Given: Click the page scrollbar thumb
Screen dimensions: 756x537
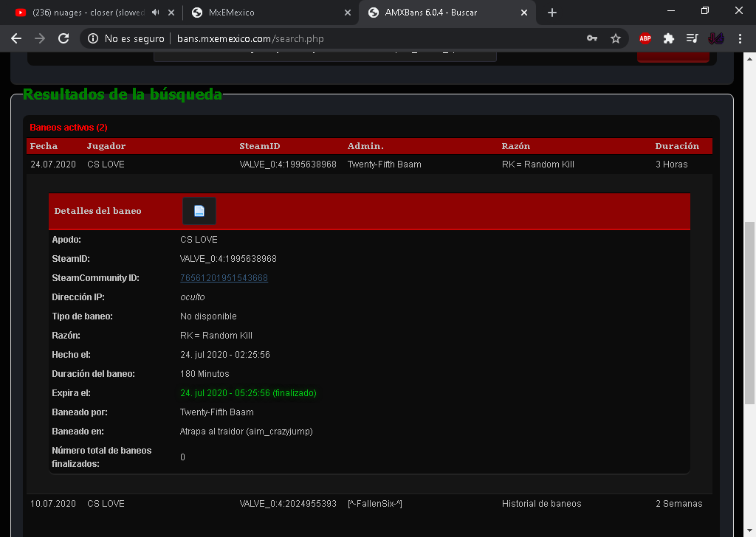Looking at the screenshot, I should point(750,313).
